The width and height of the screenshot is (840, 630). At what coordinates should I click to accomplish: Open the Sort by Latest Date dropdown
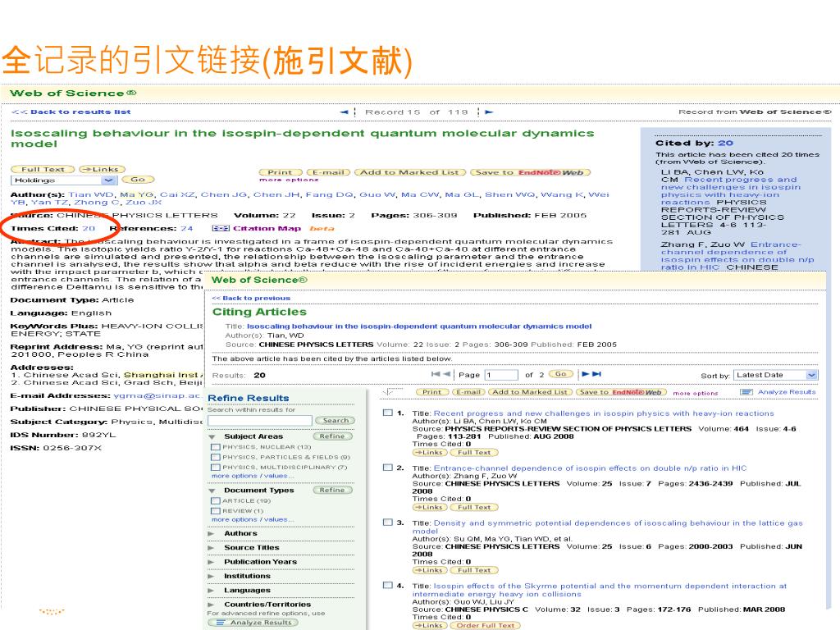[x=776, y=375]
